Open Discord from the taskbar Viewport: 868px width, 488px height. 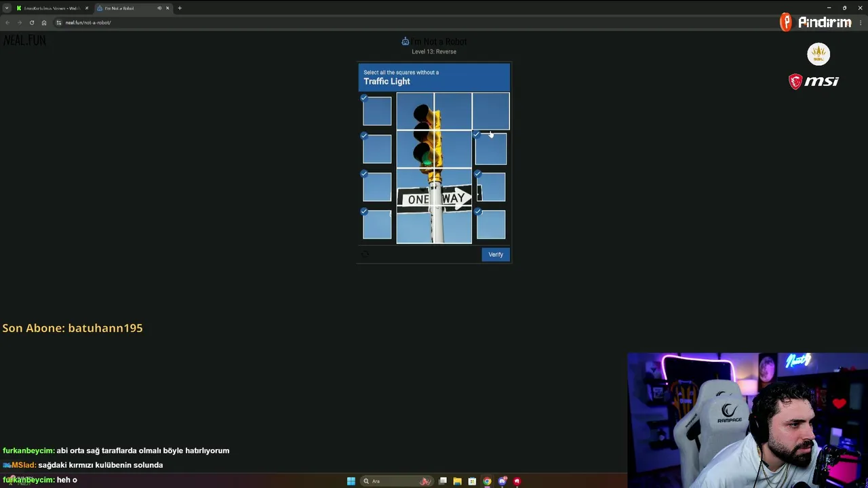(502, 481)
